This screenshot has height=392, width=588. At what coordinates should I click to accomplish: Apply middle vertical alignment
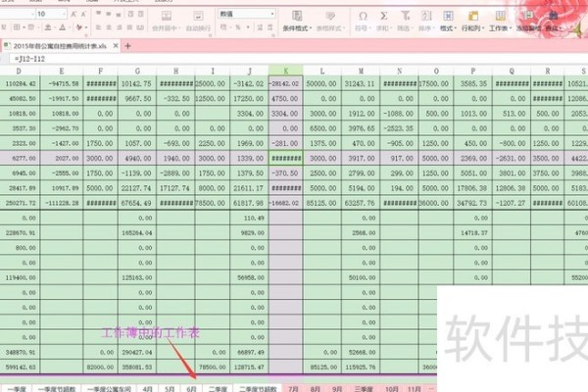108,15
